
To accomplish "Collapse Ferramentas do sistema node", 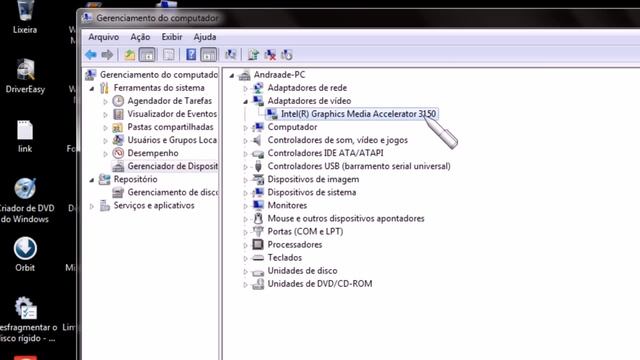I will [x=92, y=89].
